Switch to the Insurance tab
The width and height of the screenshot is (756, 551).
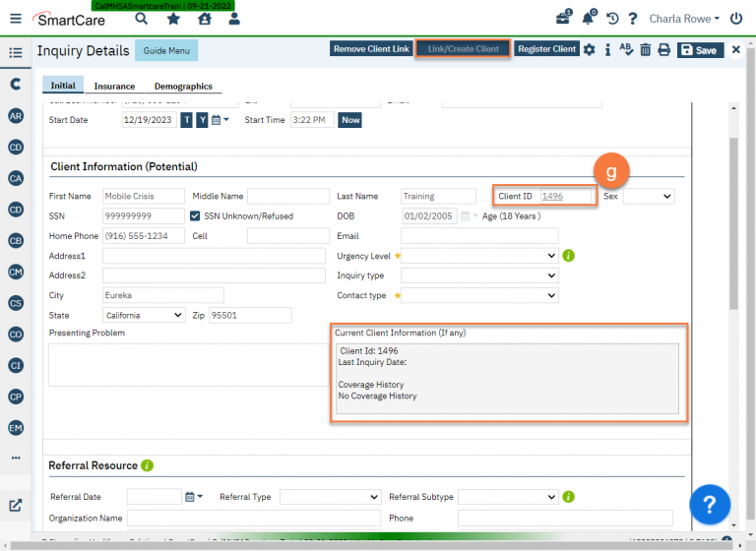coord(114,87)
